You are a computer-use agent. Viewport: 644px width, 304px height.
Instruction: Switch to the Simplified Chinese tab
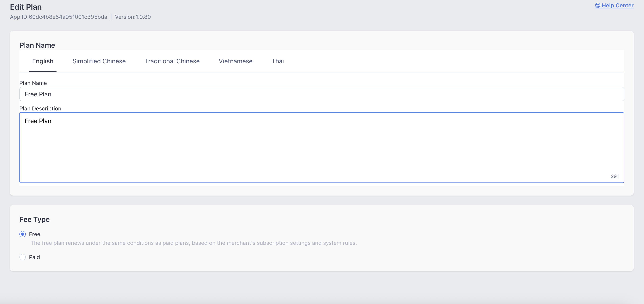coord(99,61)
